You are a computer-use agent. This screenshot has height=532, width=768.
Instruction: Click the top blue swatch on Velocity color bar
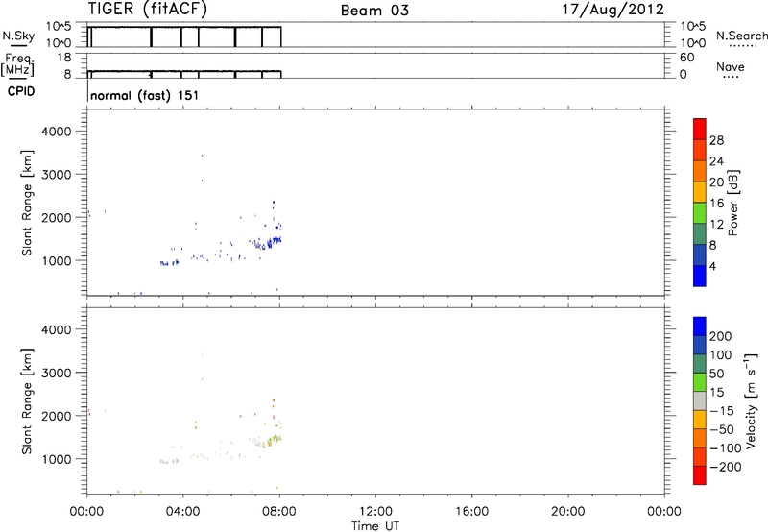click(700, 326)
